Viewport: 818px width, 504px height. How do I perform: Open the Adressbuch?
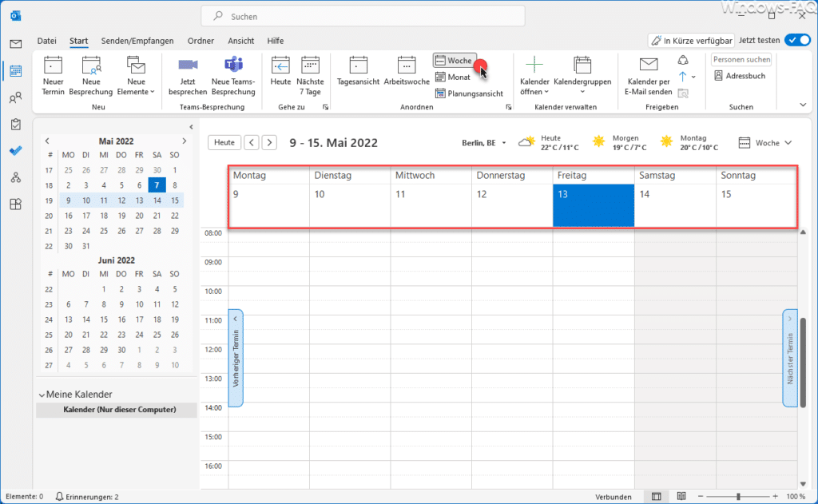click(x=740, y=76)
